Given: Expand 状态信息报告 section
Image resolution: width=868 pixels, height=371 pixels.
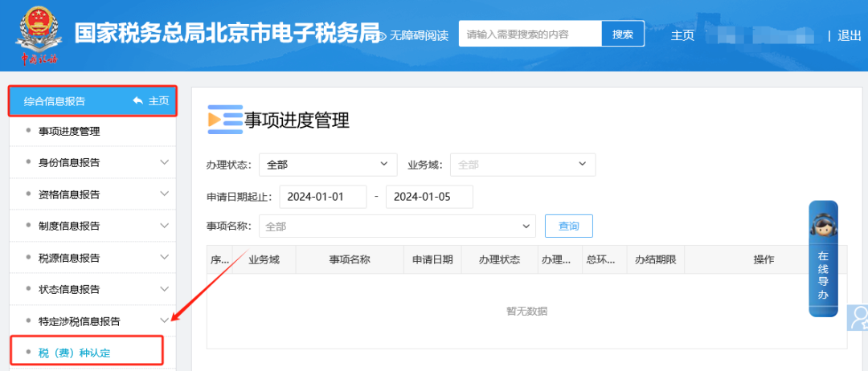Looking at the screenshot, I should pos(165,288).
